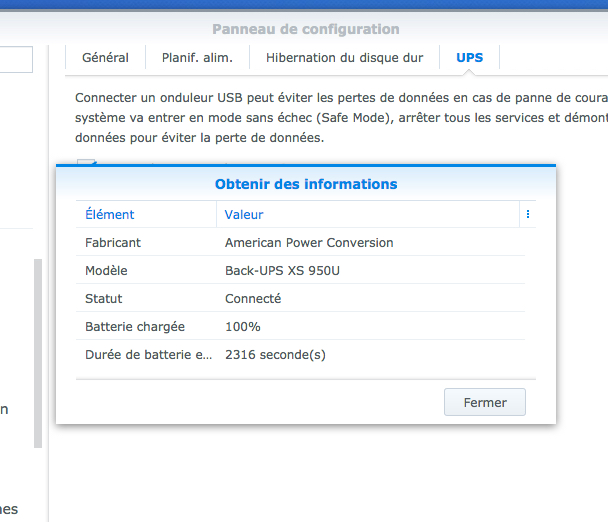Open the Planif. alim. tab
The image size is (608, 522).
coord(197,58)
